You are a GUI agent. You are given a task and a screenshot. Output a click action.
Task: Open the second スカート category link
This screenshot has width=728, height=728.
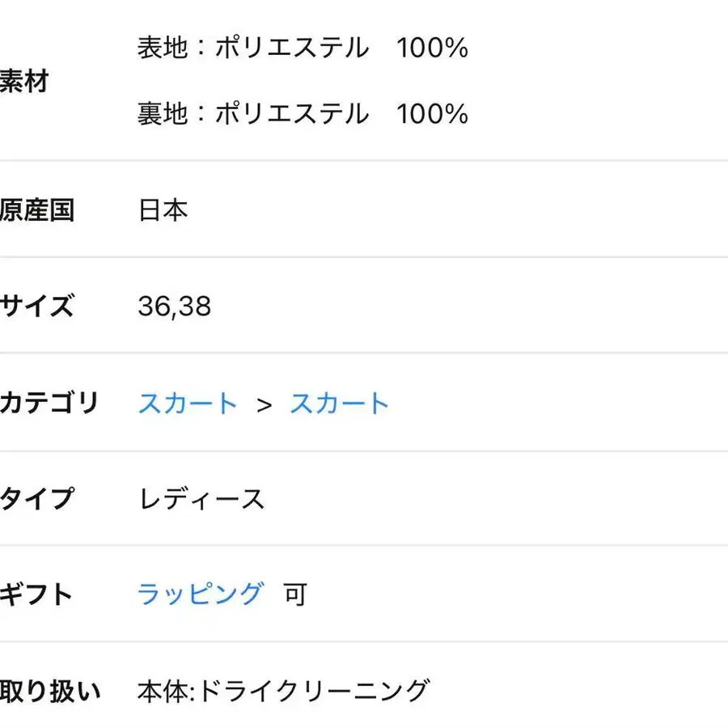coord(339,402)
